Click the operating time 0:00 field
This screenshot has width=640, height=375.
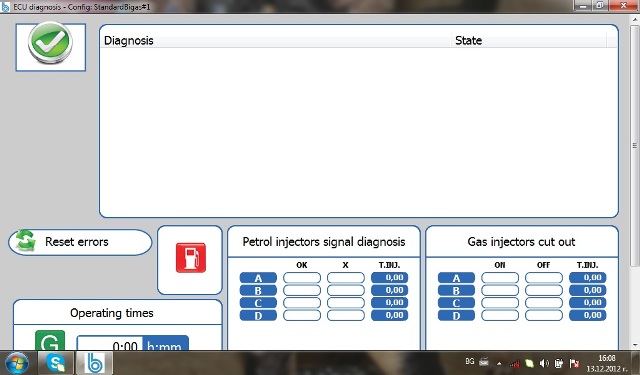point(109,344)
